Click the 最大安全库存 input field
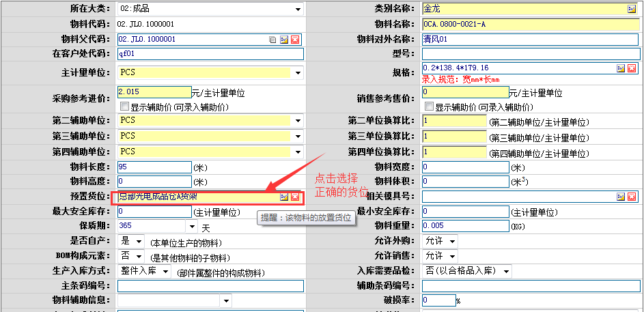Viewport: 644px width, 312px height. pos(154,212)
